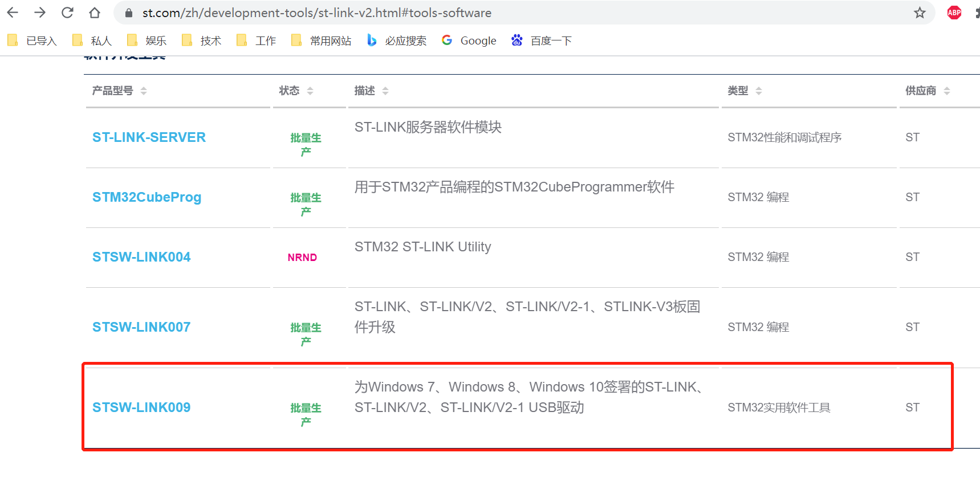
Task: Sort table by 描述 column
Action: [x=371, y=91]
